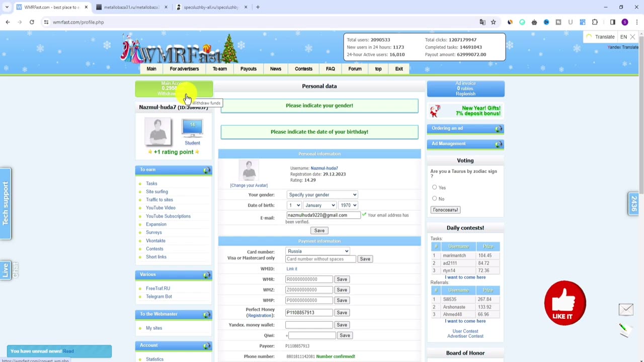Collapse the To earn panel icon
Image resolution: width=644 pixels, height=362 pixels.
pos(206,170)
